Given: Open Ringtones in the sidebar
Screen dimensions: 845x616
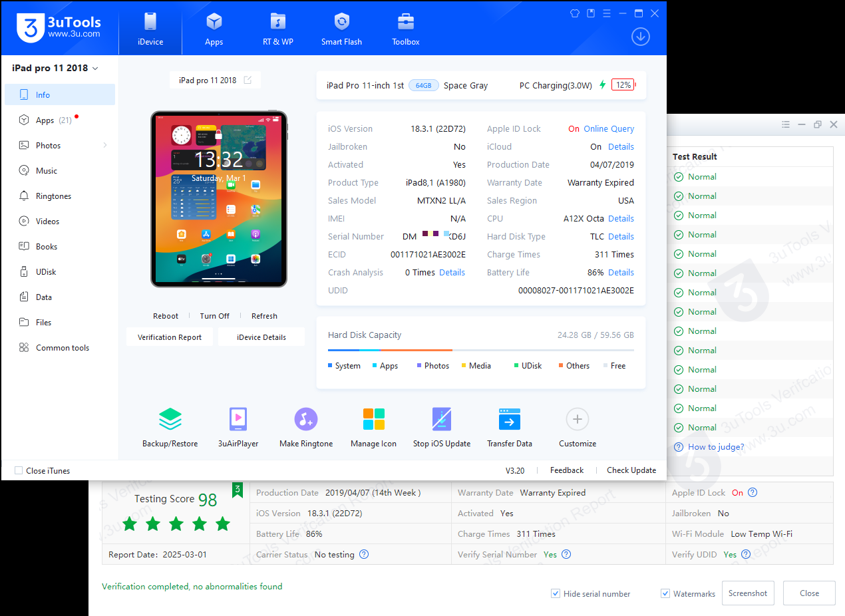Looking at the screenshot, I should 60,196.
